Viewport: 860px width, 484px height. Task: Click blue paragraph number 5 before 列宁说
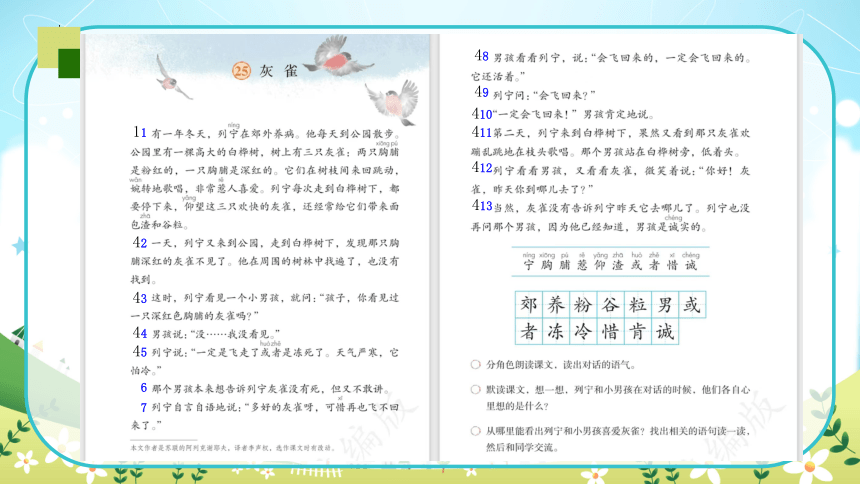144,352
